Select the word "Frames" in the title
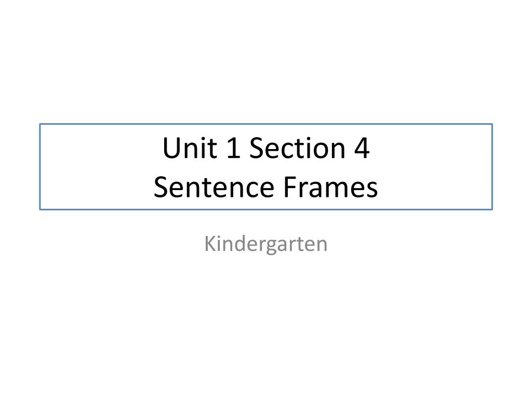The height and width of the screenshot is (399, 532). click(330, 187)
